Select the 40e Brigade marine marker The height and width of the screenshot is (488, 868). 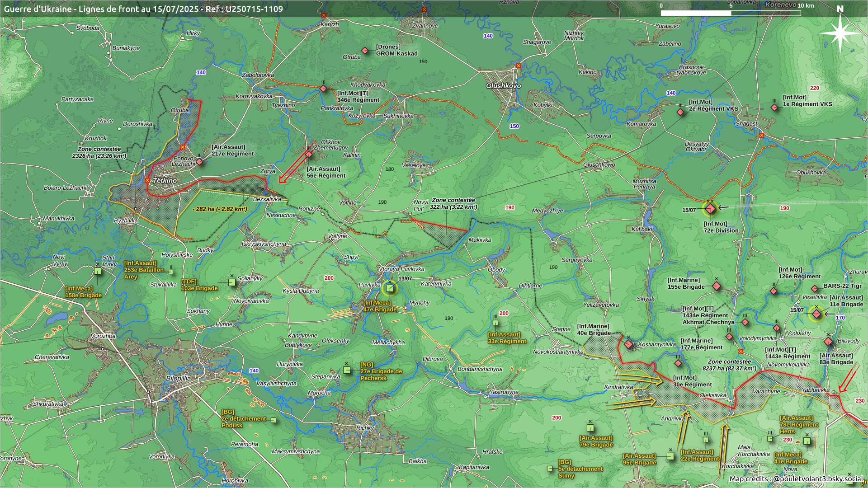pyautogui.click(x=628, y=344)
